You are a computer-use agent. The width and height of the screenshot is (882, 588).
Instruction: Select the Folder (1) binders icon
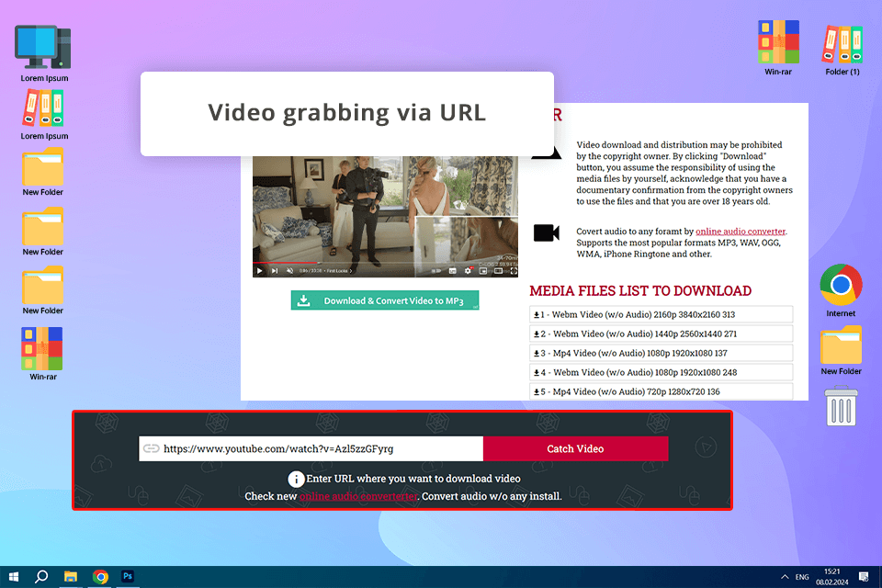click(842, 50)
